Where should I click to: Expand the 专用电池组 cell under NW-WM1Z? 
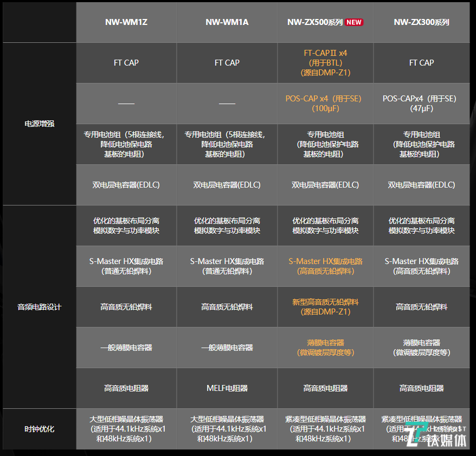coord(126,144)
